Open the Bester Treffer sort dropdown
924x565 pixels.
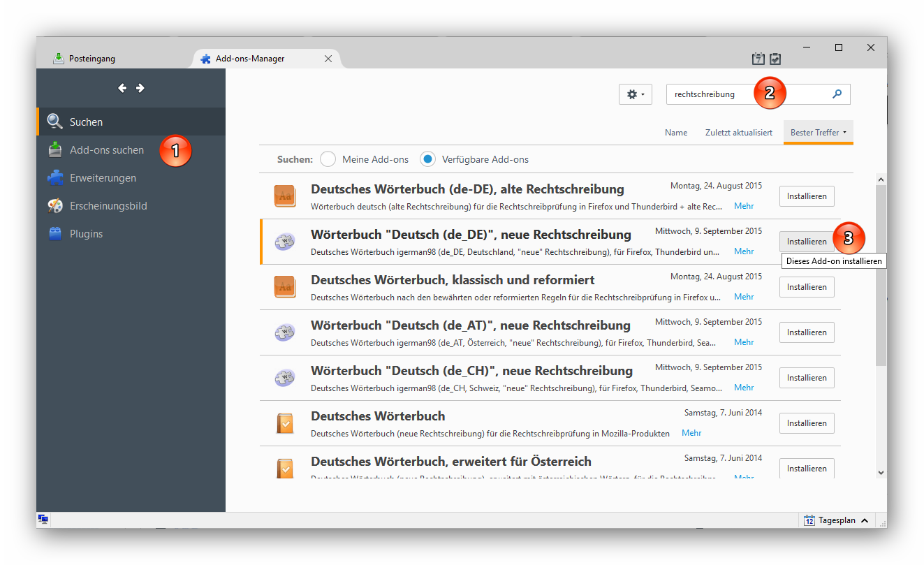pos(818,133)
